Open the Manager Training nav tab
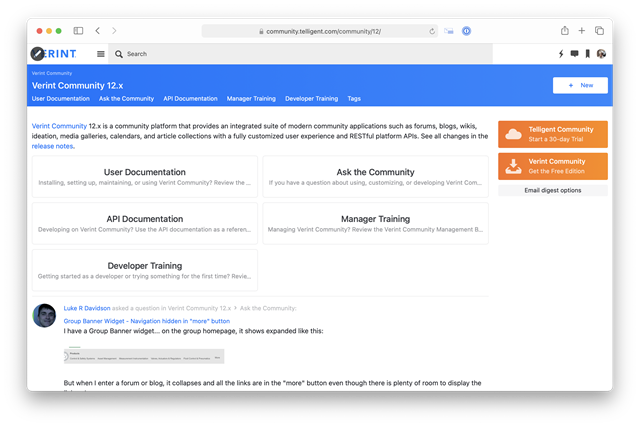639x426 pixels. click(x=251, y=99)
